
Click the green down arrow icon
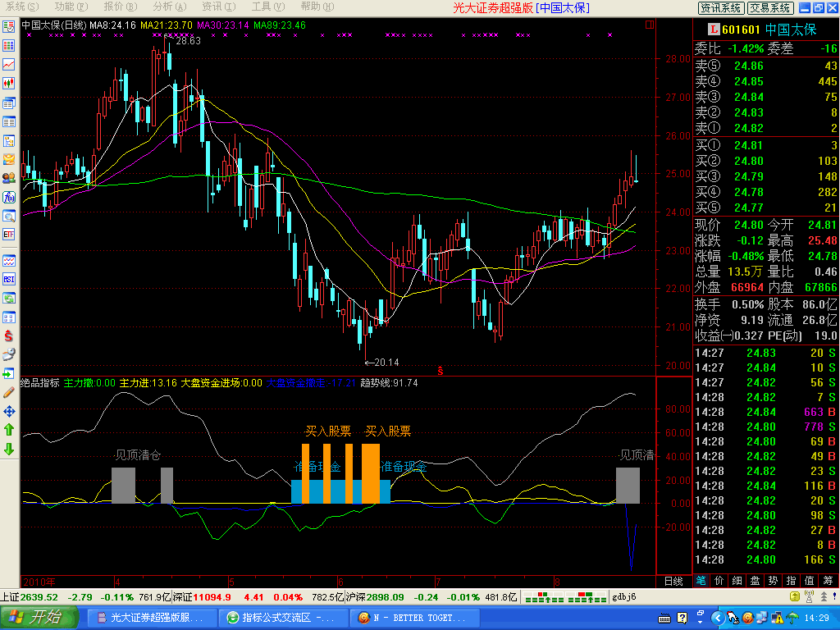click(x=9, y=449)
